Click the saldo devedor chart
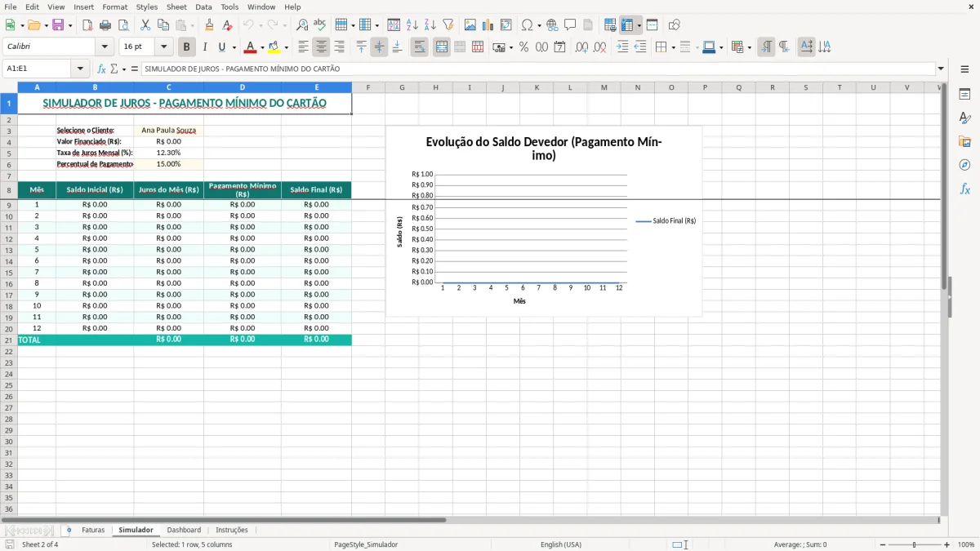 [544, 221]
